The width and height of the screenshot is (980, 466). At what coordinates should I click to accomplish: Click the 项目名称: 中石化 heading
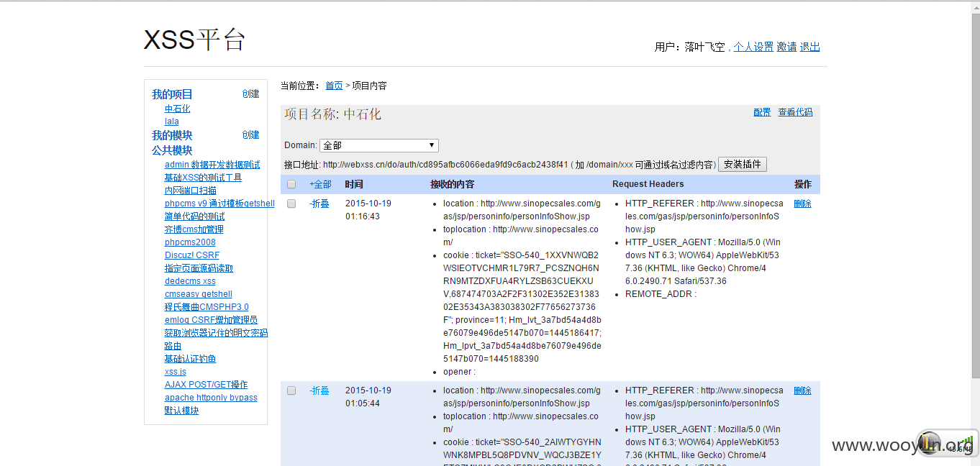click(x=332, y=114)
